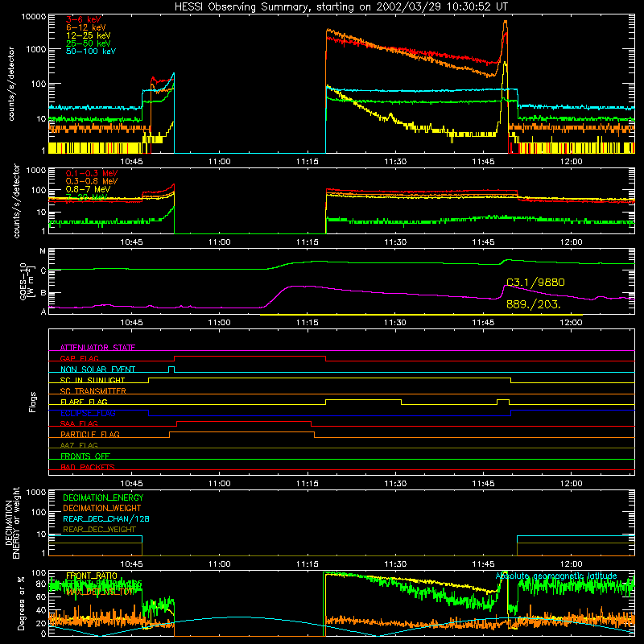The height and width of the screenshot is (644, 644).
Task: Click the "GOES-10" axis label
Action: (23, 282)
